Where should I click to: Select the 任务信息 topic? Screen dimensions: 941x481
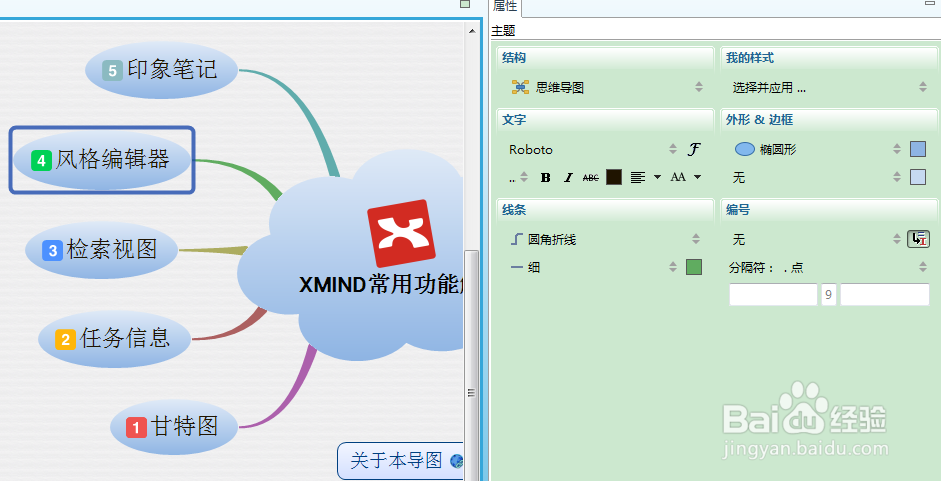115,339
